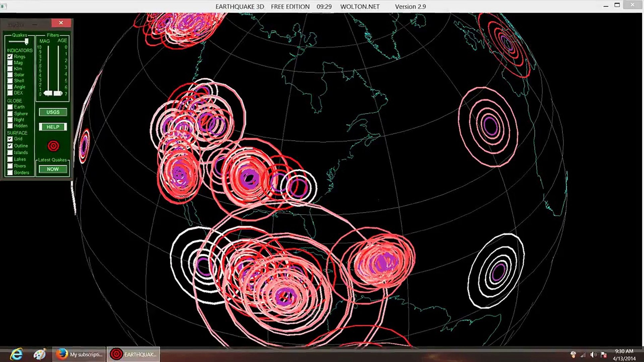Switch to the Firefox My subscriptions window
This screenshot has width=644, height=362.
[79, 354]
